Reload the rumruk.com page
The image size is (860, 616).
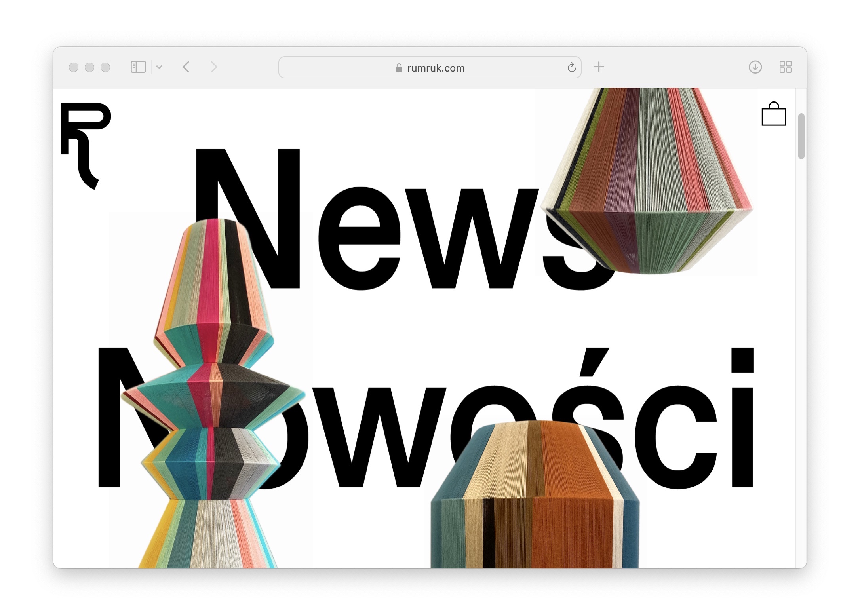pos(571,68)
